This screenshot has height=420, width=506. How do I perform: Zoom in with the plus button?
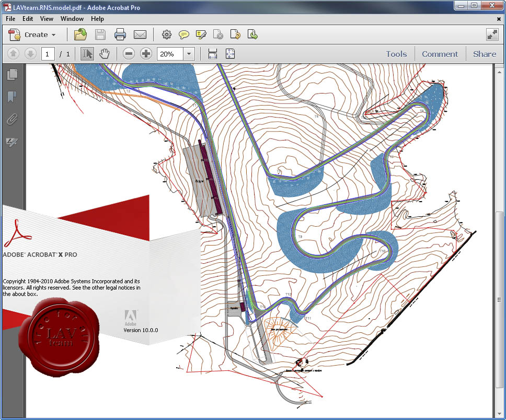pos(146,54)
